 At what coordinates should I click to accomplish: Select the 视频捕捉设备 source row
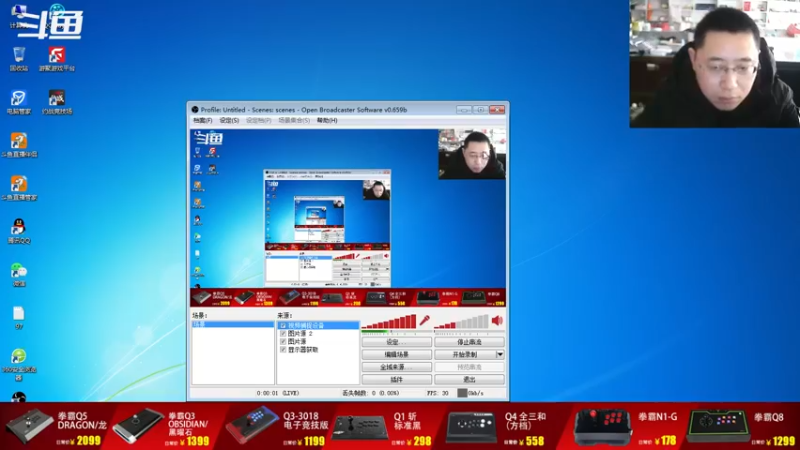[x=318, y=325]
